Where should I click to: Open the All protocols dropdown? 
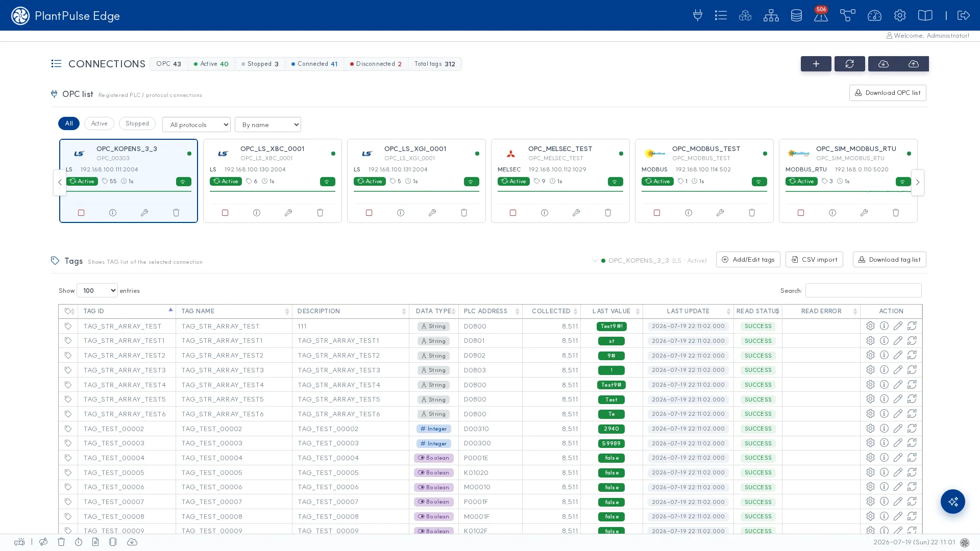tap(197, 124)
